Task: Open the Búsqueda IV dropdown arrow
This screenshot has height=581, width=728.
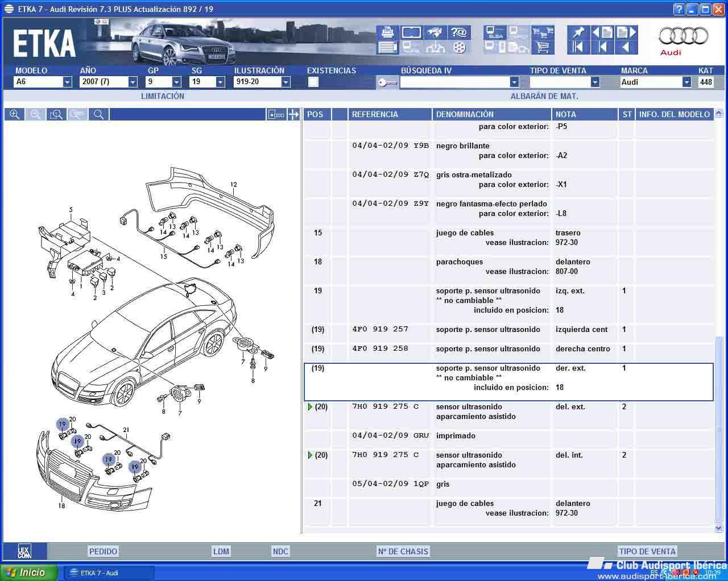Action: coord(514,82)
